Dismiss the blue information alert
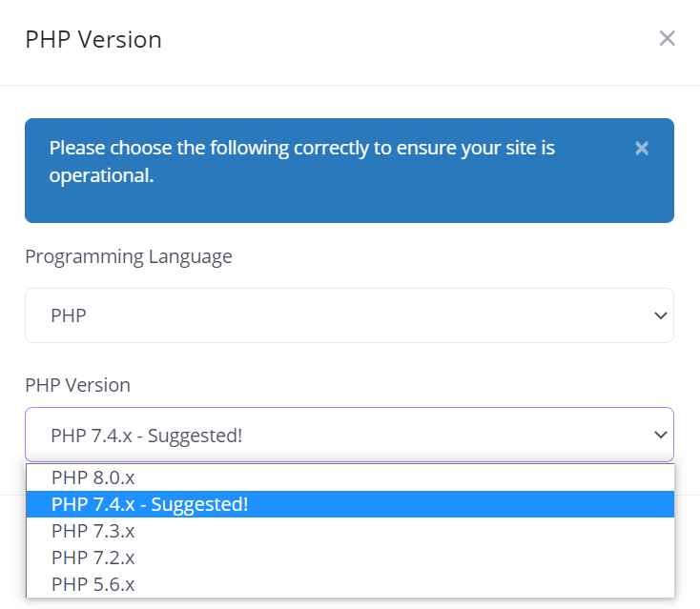Image resolution: width=700 pixels, height=609 pixels. coord(642,148)
